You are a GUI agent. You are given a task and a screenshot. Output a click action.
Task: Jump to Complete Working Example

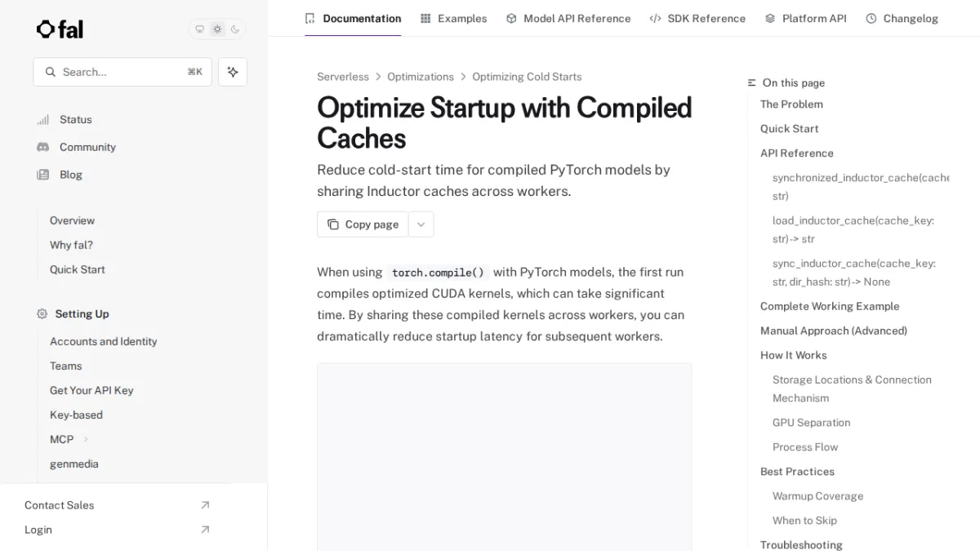[x=830, y=306]
